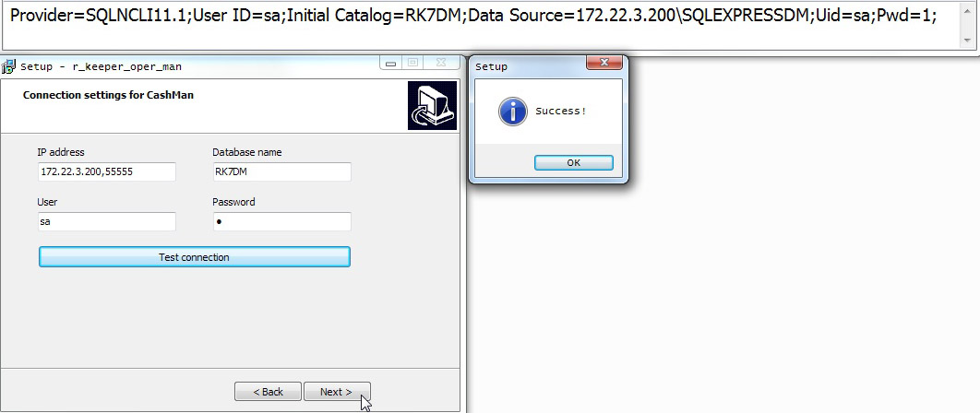This screenshot has height=413, width=980.
Task: Click the 'Connection settings for CashMan' heading
Action: point(108,95)
